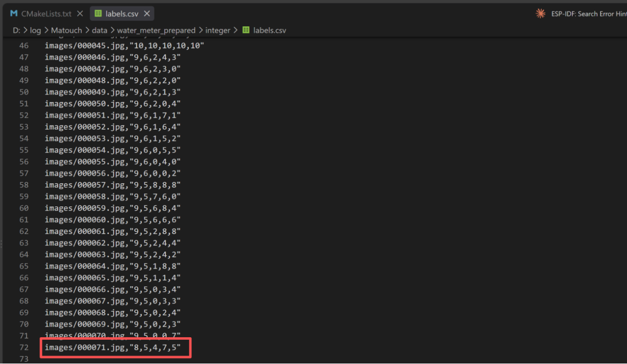Viewport: 627px width, 364px height.
Task: Click the ESP-IDF orange star icon
Action: click(x=541, y=14)
